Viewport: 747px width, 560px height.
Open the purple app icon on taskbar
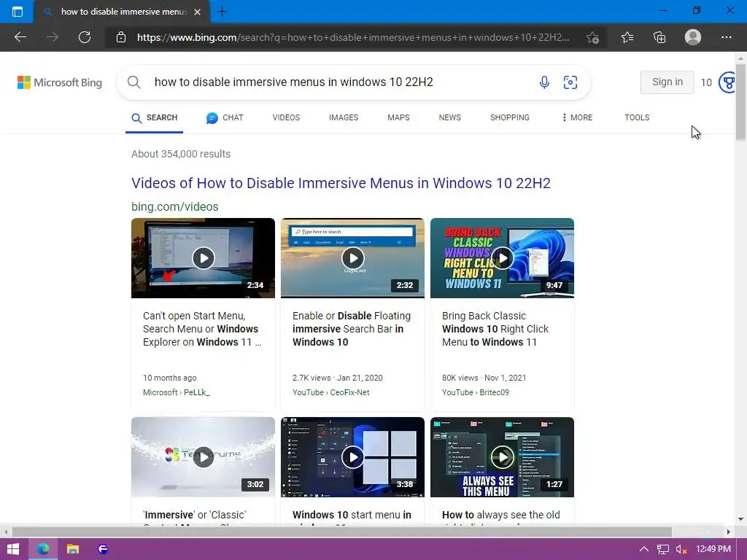[x=102, y=549]
